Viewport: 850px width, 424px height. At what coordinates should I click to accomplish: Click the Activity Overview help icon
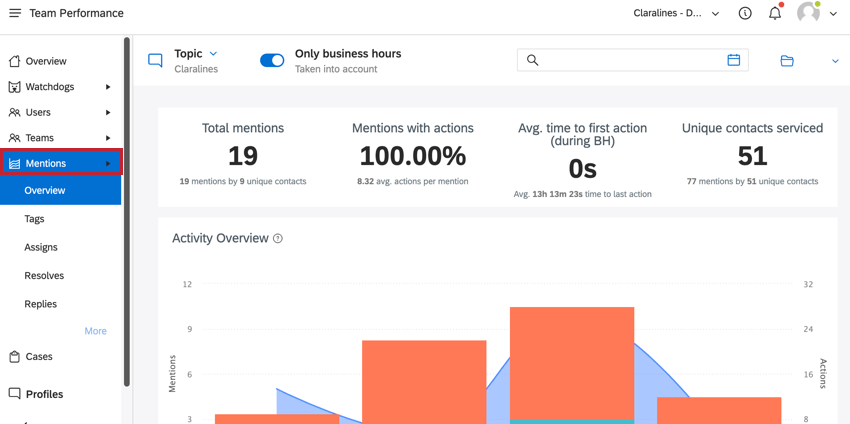tap(278, 238)
